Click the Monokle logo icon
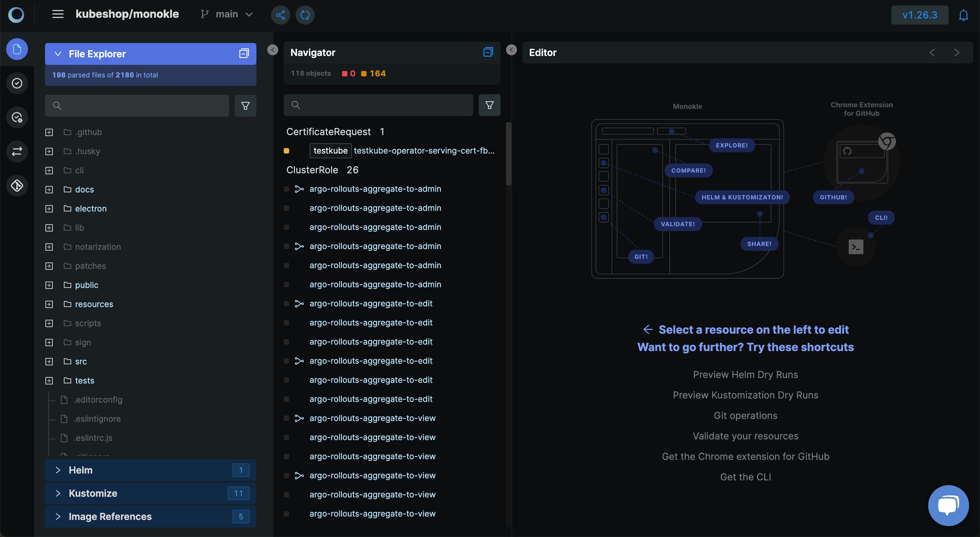Image resolution: width=980 pixels, height=537 pixels. [x=16, y=14]
